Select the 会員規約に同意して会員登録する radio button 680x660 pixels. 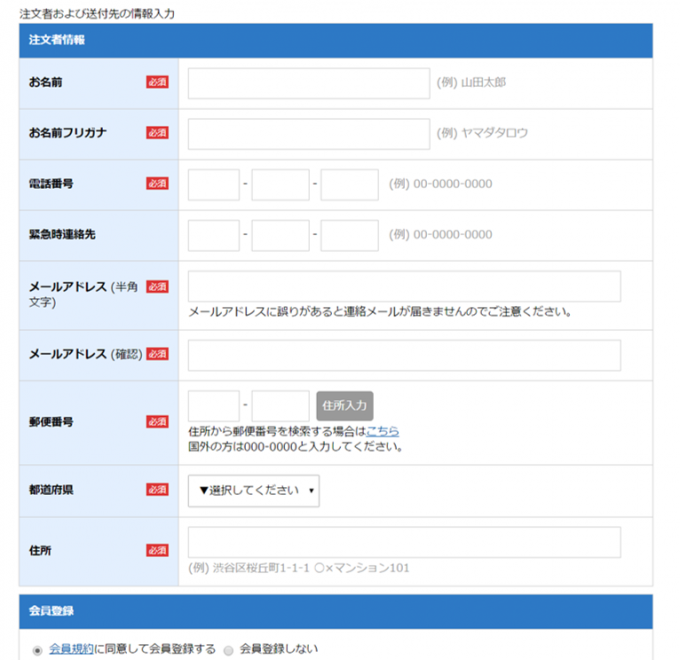click(38, 650)
